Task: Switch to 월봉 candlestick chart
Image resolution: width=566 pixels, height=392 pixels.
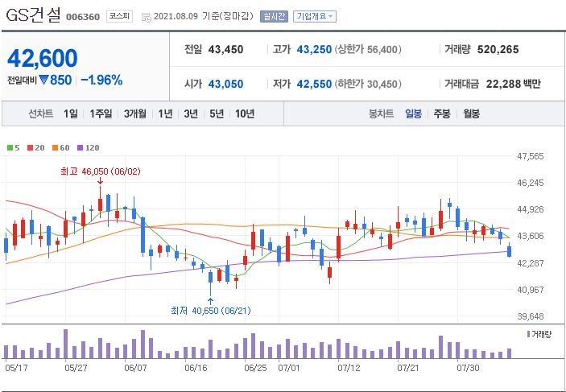Action: (472, 114)
